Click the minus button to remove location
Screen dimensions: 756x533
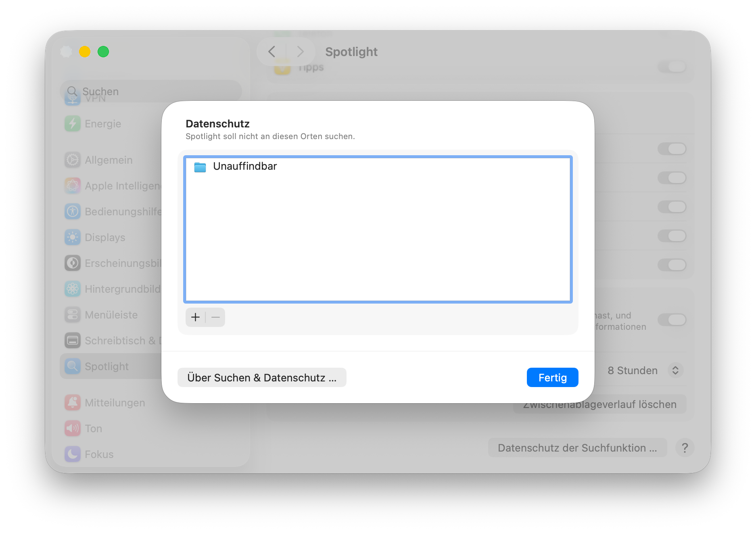click(x=215, y=317)
